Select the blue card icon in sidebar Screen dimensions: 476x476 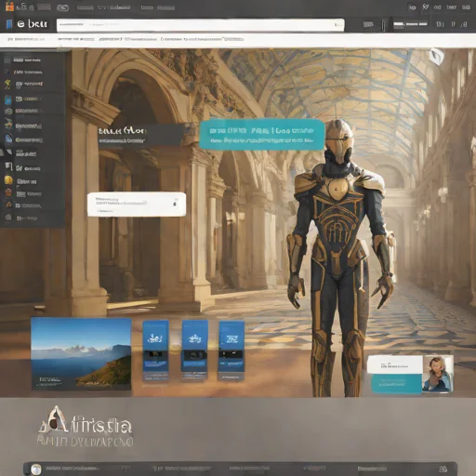point(8,99)
